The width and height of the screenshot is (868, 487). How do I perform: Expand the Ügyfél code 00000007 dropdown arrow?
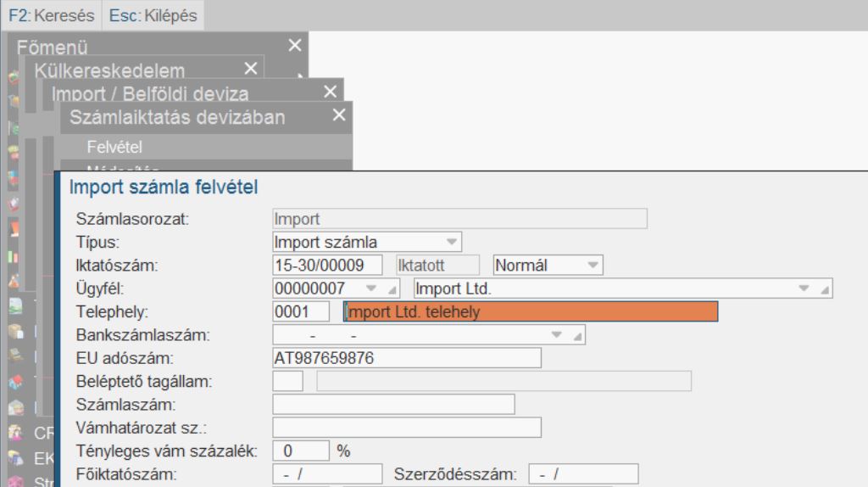click(x=371, y=288)
